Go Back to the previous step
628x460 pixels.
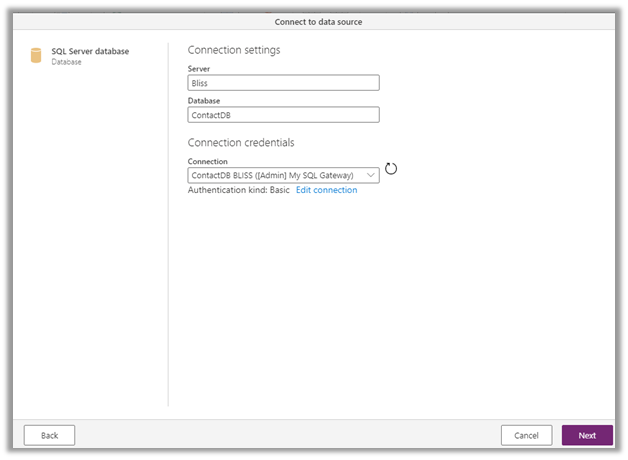coord(49,435)
